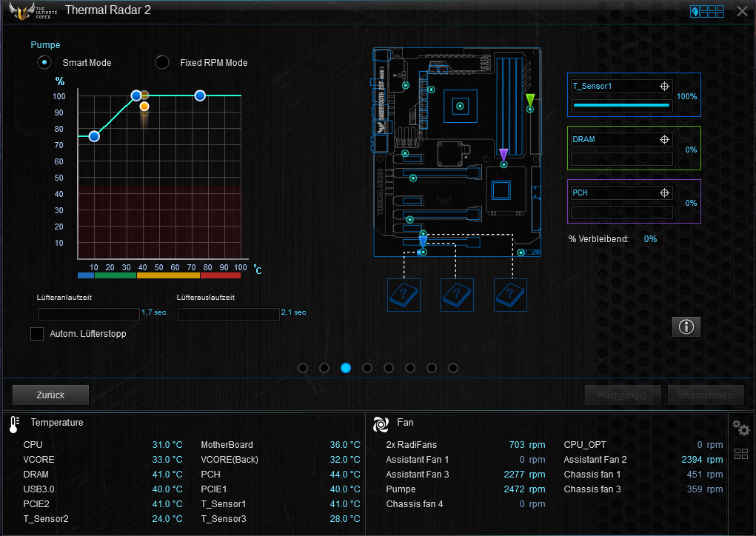
Task: Go to fifth page indicator dot
Action: coord(389,368)
